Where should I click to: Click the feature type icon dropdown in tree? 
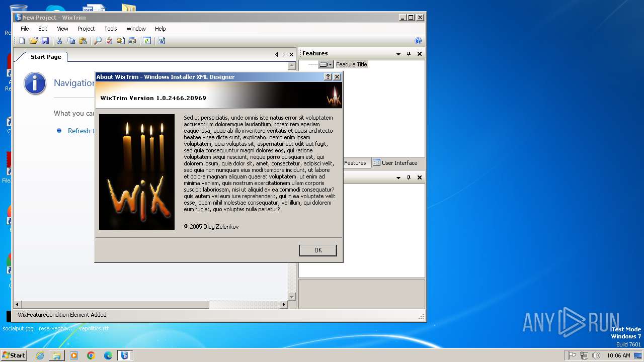tap(326, 64)
